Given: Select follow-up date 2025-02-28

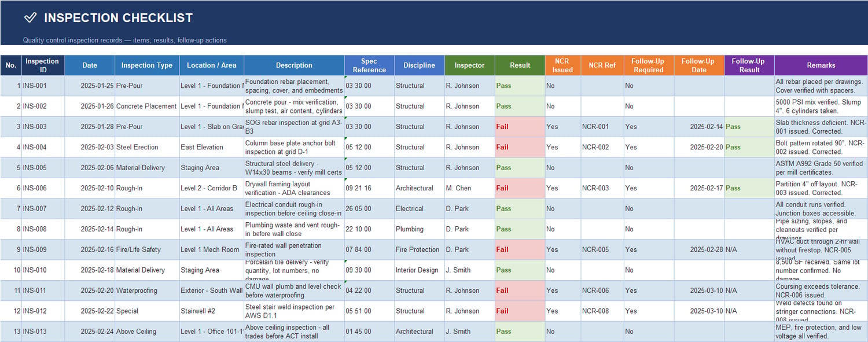Looking at the screenshot, I should 699,249.
